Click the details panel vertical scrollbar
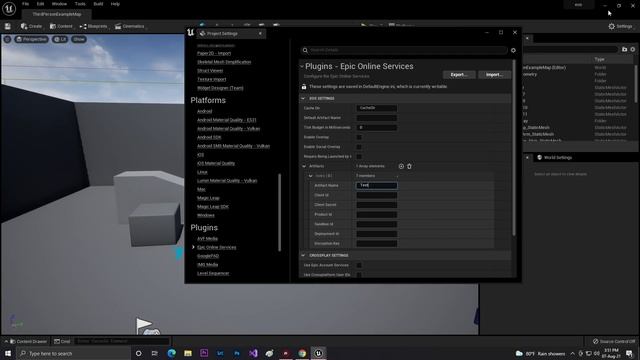 [514, 148]
